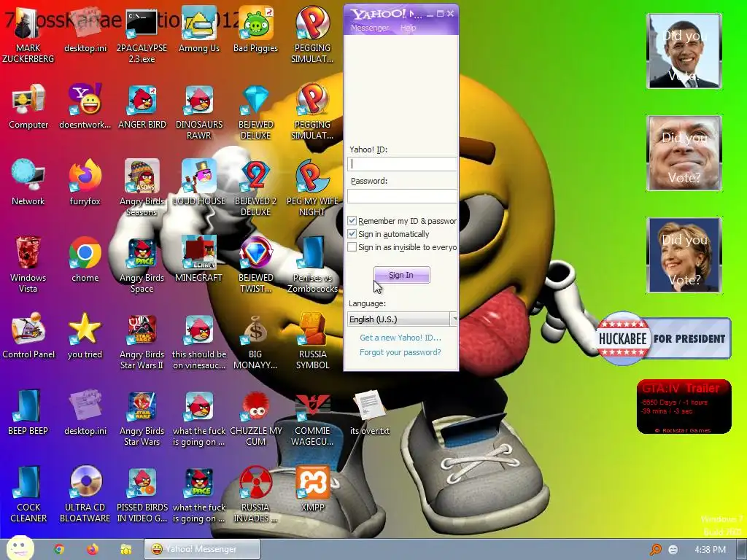Open the Start menu smiley orb
The image size is (747, 560).
[x=20, y=548]
